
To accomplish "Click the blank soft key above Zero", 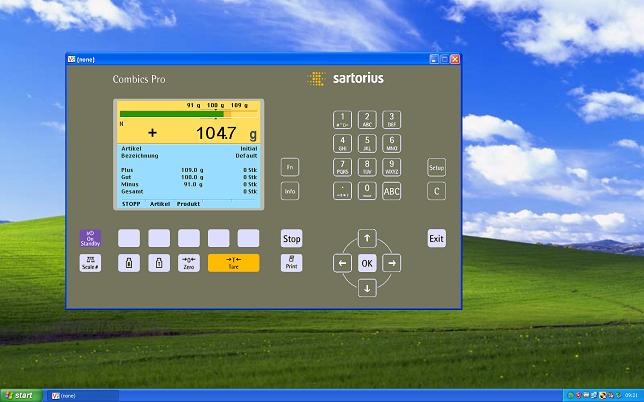I will point(189,238).
